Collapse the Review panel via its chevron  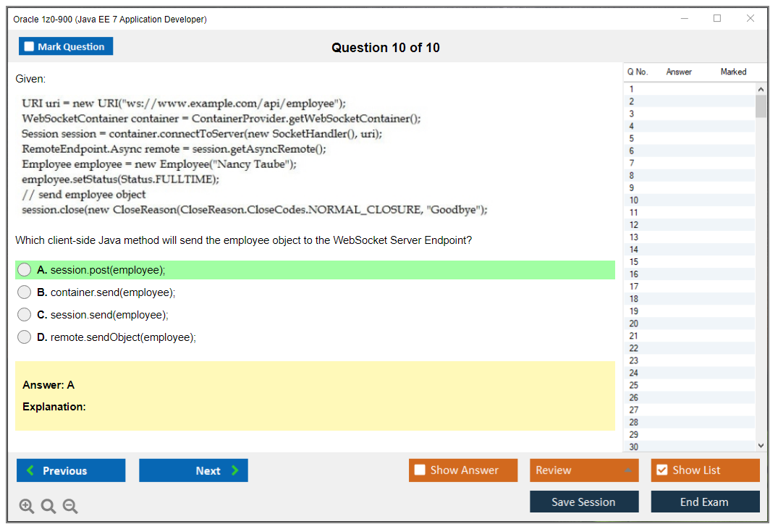(x=629, y=470)
